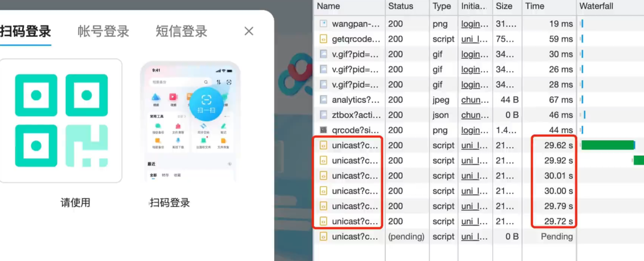This screenshot has height=261, width=644.
Task: Select the unicast request taking 30.00 s
Action: point(479,191)
